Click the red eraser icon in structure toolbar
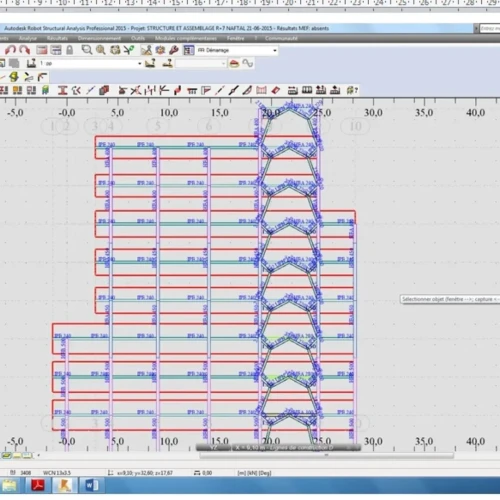Screen dimensions: 500x500 coord(276,90)
